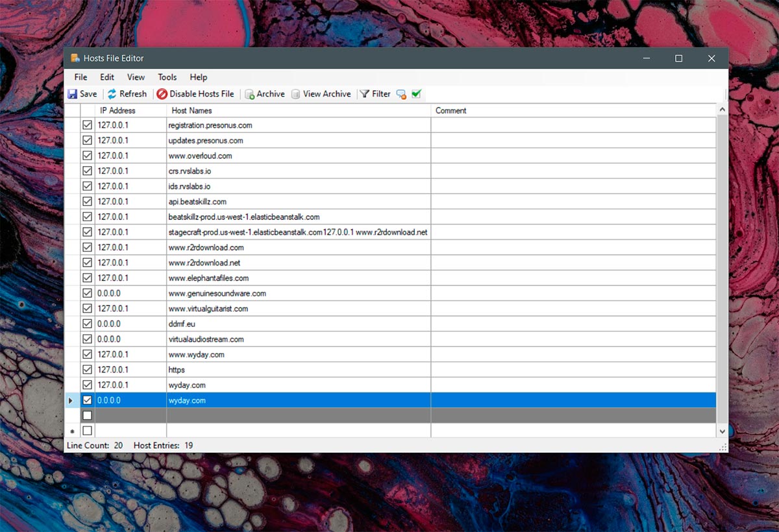Click the stagecraft-prod.us-west-1 host name cell
Image resolution: width=779 pixels, height=532 pixels.
click(299, 232)
